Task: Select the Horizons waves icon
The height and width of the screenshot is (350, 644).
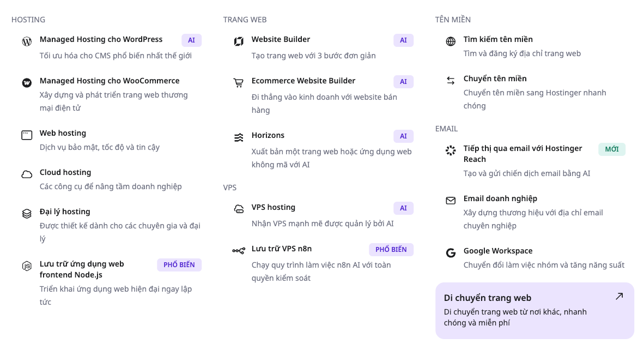Action: [x=239, y=137]
